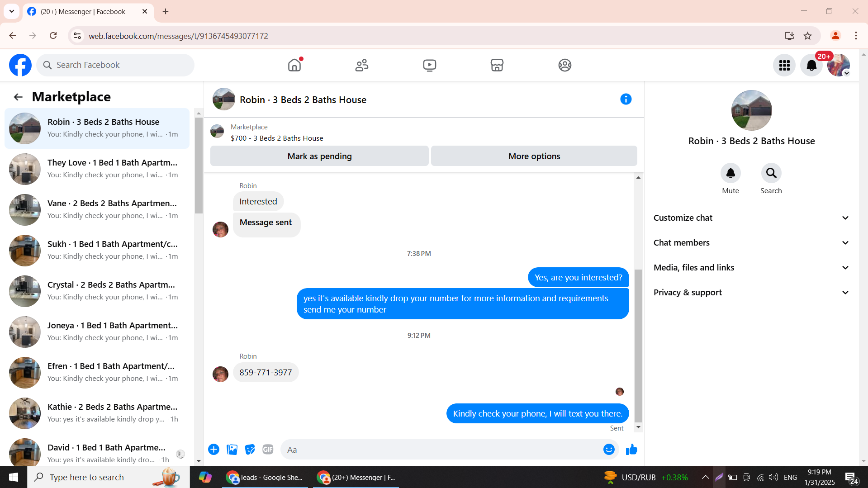
Task: Mute this conversation with the bell icon
Action: click(x=730, y=173)
